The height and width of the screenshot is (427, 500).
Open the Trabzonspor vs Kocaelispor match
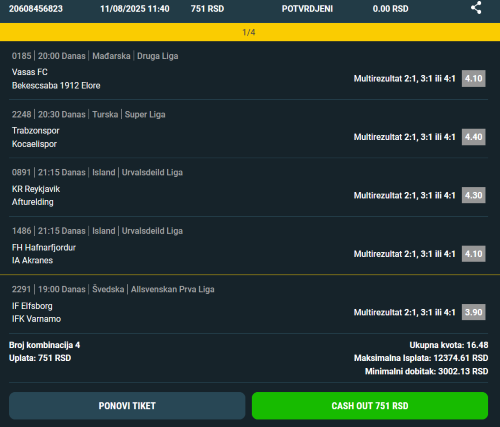coord(249,129)
